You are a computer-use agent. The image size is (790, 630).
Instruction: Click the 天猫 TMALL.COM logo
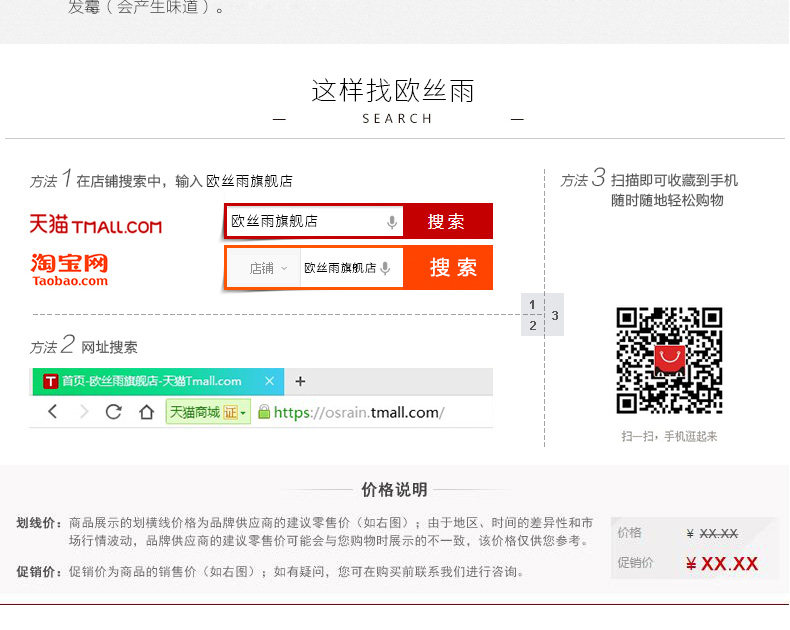96,224
